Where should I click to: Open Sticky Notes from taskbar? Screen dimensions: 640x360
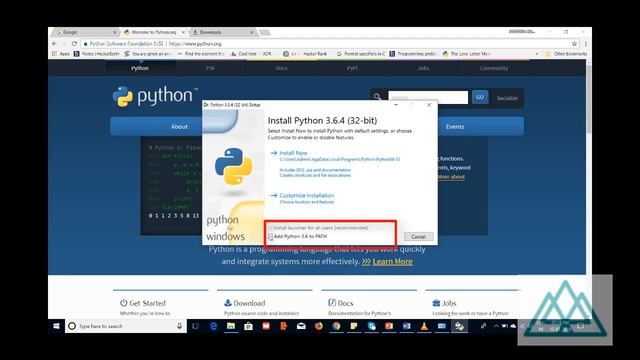pos(354,326)
